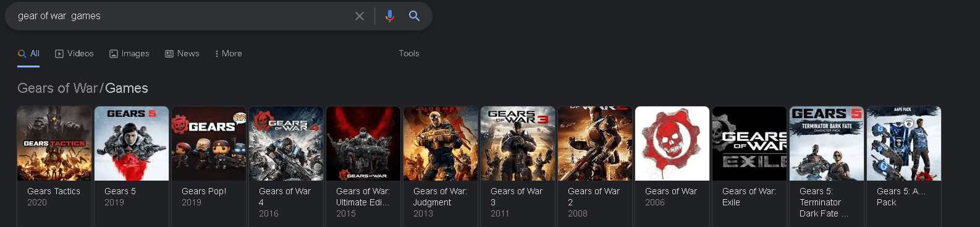Open the Gears 5 2019 cover thumbnail
The width and height of the screenshot is (980, 227).
point(132,143)
